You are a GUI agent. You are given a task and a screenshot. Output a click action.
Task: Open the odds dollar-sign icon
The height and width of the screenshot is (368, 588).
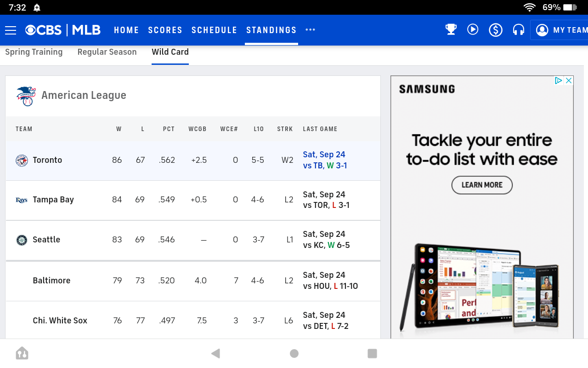(x=495, y=29)
